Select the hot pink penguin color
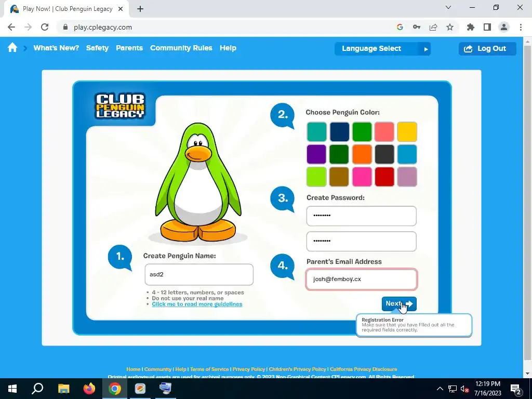Screen dimensions: 532x399 pos(362,177)
